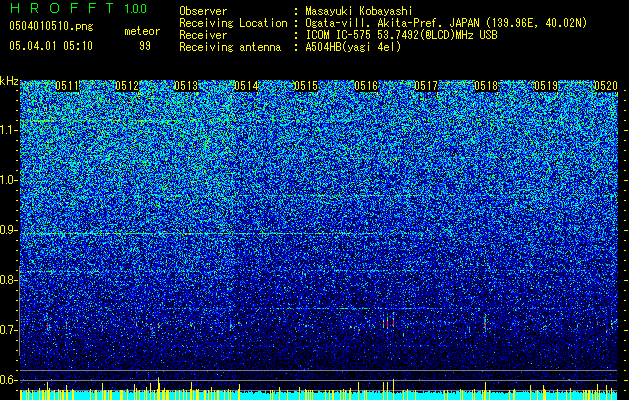Image resolution: width=629 pixels, height=400 pixels.
Task: Click the 1.0 kHz axis label
Action: [x=9, y=180]
